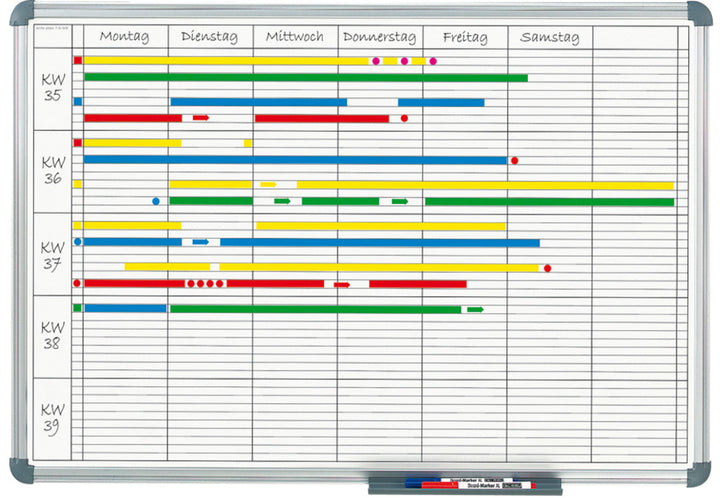Pick the red marker pen in tray
The image size is (720, 498).
coord(478,485)
